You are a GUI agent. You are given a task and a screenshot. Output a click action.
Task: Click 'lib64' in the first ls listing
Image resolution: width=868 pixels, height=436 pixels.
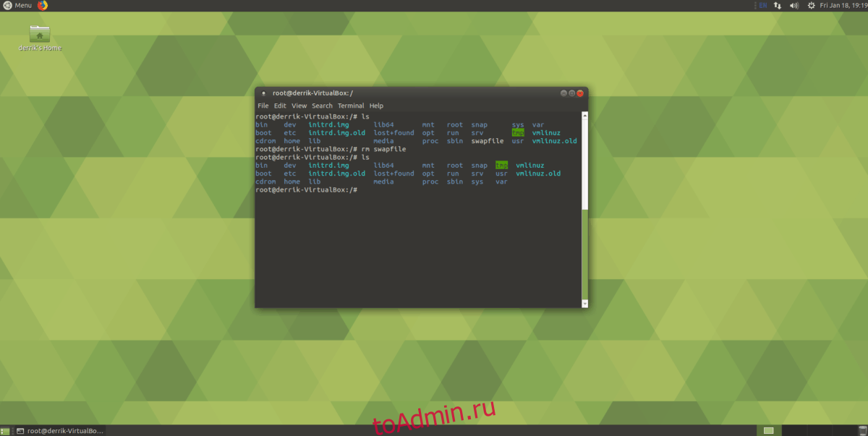point(383,125)
